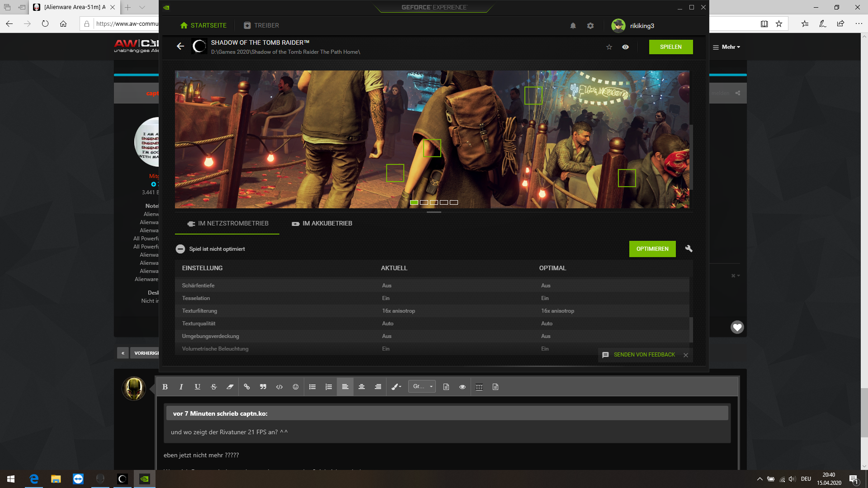Toggle the game's eye visibility icon
The height and width of the screenshot is (488, 868).
point(625,47)
